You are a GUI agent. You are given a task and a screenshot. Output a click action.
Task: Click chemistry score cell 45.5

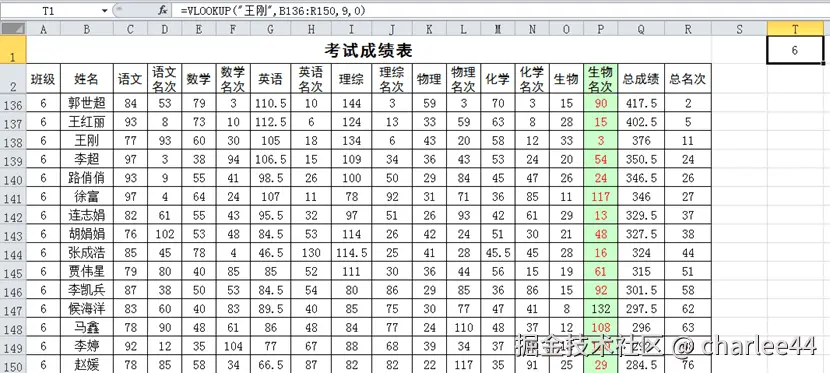498,253
